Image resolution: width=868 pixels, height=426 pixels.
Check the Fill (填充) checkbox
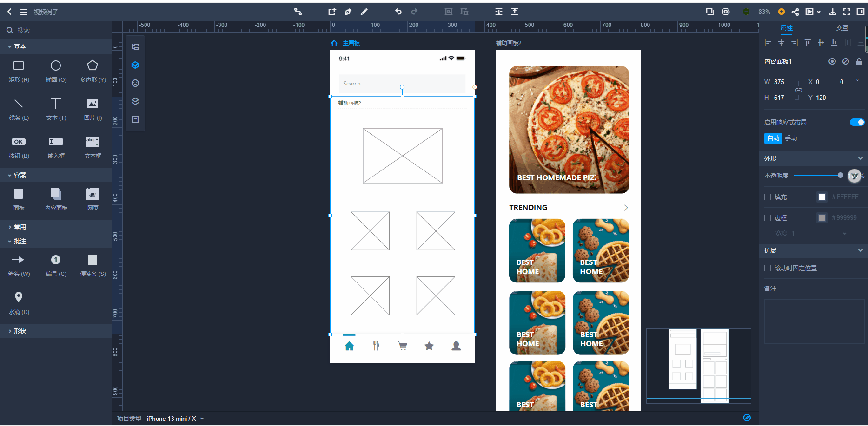pos(768,197)
